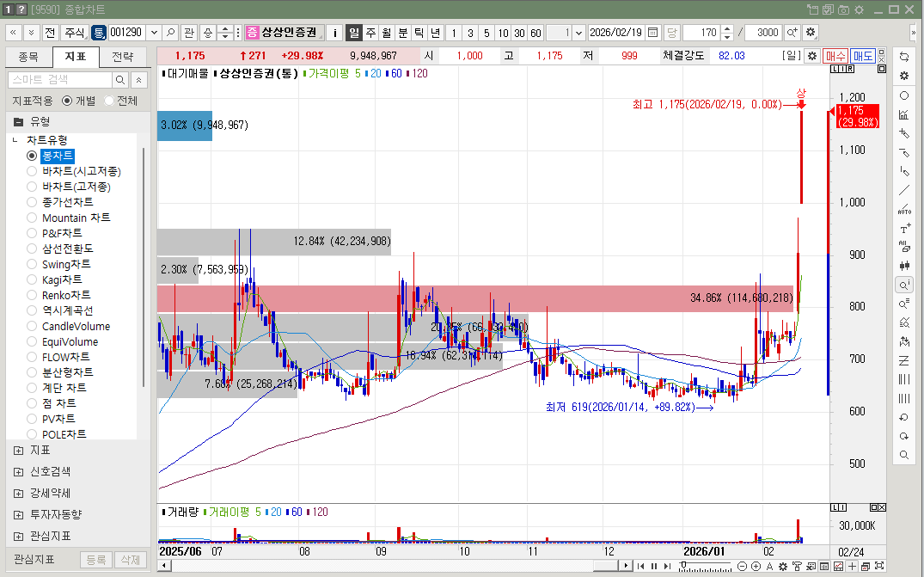Click the magnifier icon at right toolbar bottom
Image resolution: width=924 pixels, height=577 pixels.
pos(904,455)
